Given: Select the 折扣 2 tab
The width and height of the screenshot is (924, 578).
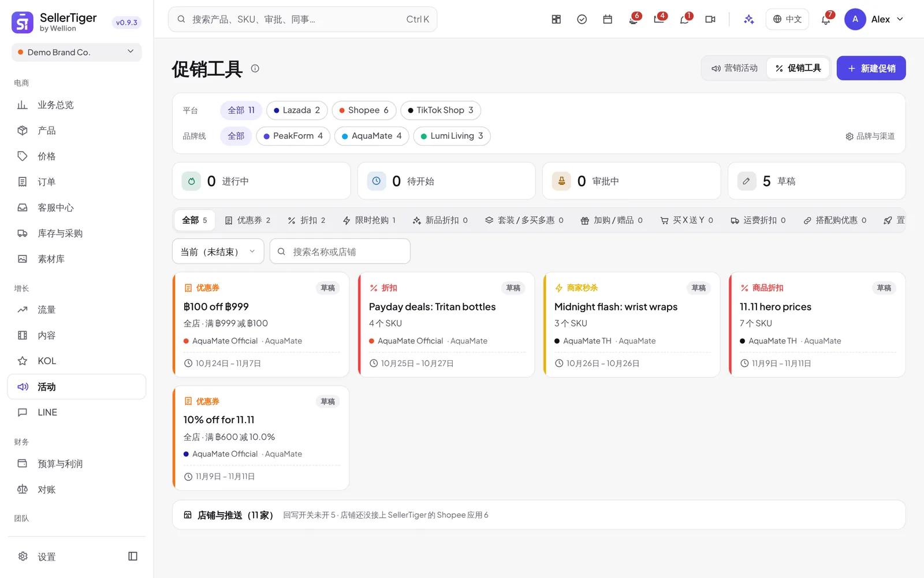Looking at the screenshot, I should pos(307,220).
